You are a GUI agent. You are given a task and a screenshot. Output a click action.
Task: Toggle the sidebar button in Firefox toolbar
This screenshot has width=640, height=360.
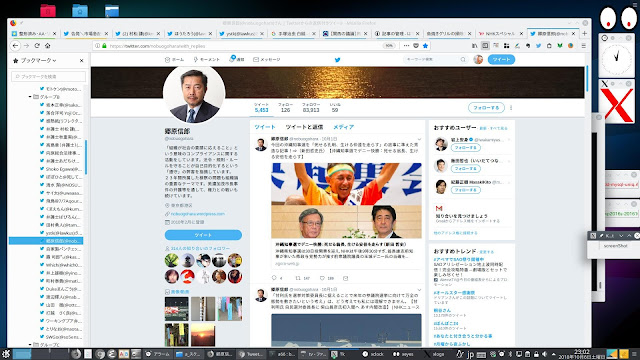[485, 46]
